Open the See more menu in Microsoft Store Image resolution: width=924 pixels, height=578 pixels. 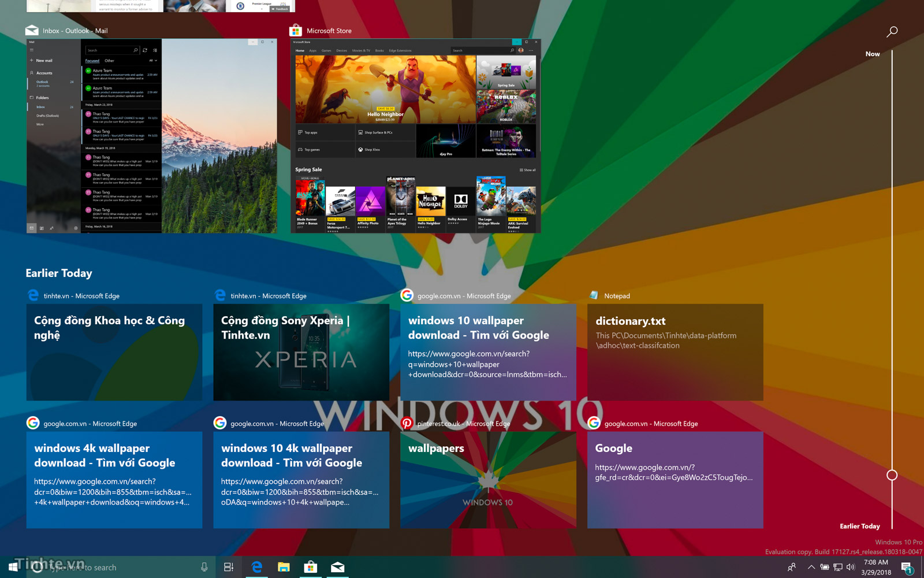[531, 50]
